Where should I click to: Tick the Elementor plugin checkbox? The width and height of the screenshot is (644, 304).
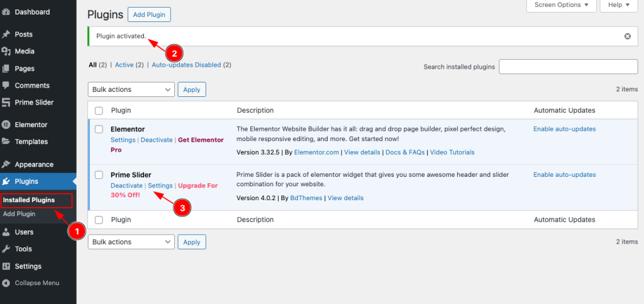point(99,129)
